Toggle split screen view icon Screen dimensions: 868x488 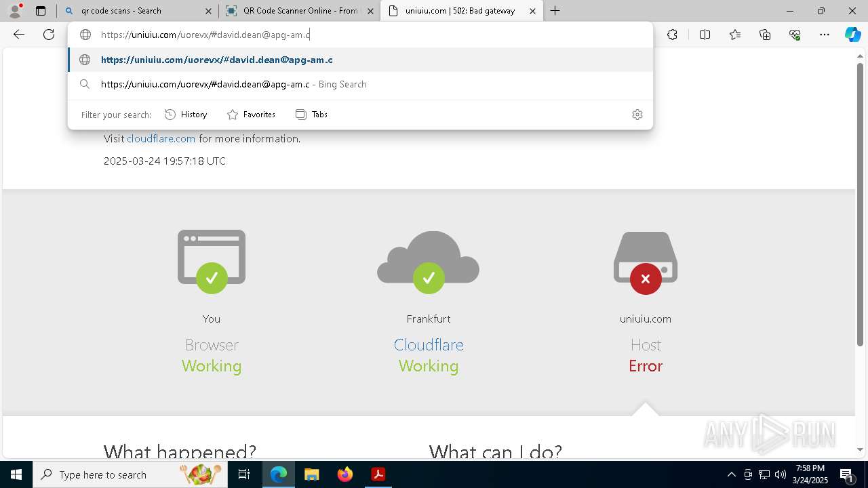[705, 35]
